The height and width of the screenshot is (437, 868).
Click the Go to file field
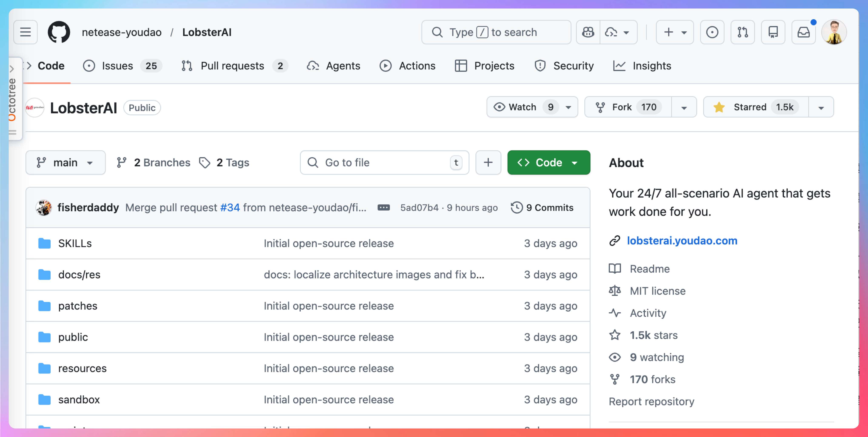(x=384, y=162)
